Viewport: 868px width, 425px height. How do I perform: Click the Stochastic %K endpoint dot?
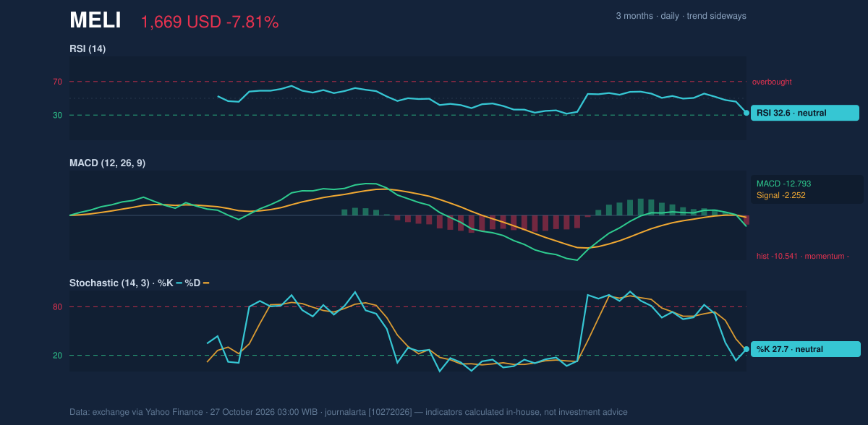(x=746, y=349)
